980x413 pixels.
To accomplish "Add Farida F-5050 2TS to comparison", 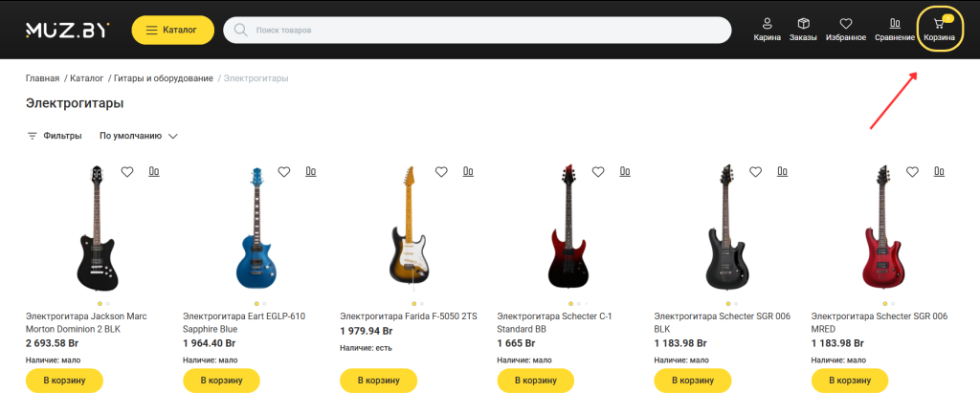I will (468, 171).
